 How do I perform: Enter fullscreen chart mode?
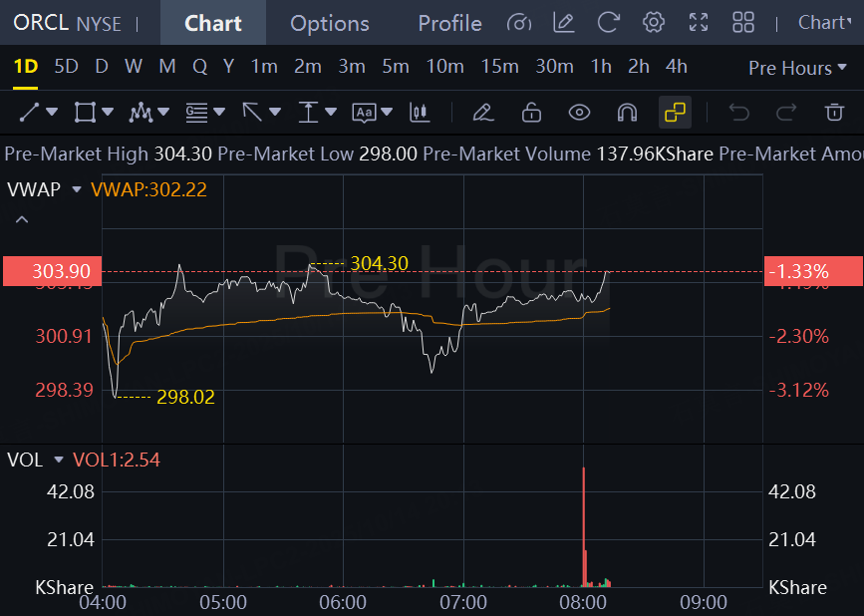699,23
